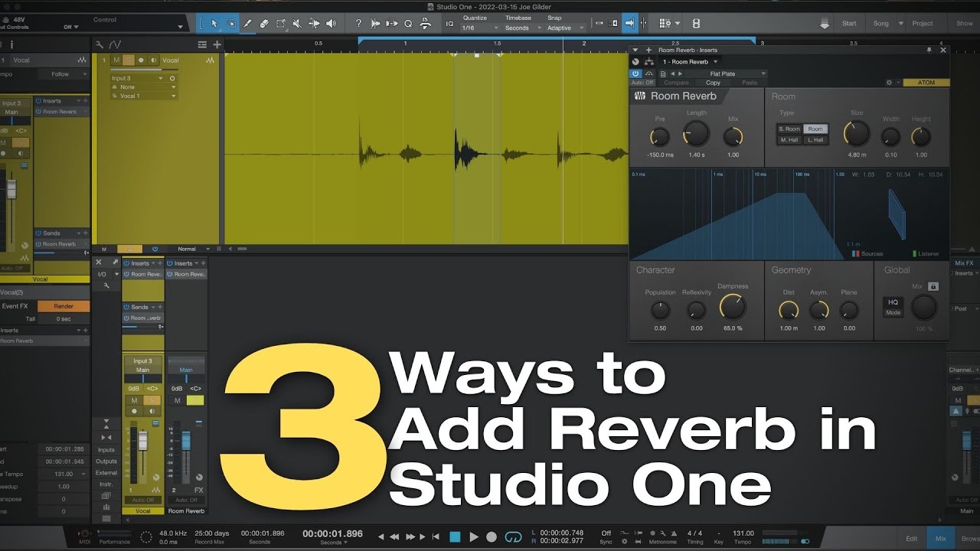Show the Inputs panel in mixer
Image resolution: width=980 pixels, height=551 pixels.
106,450
